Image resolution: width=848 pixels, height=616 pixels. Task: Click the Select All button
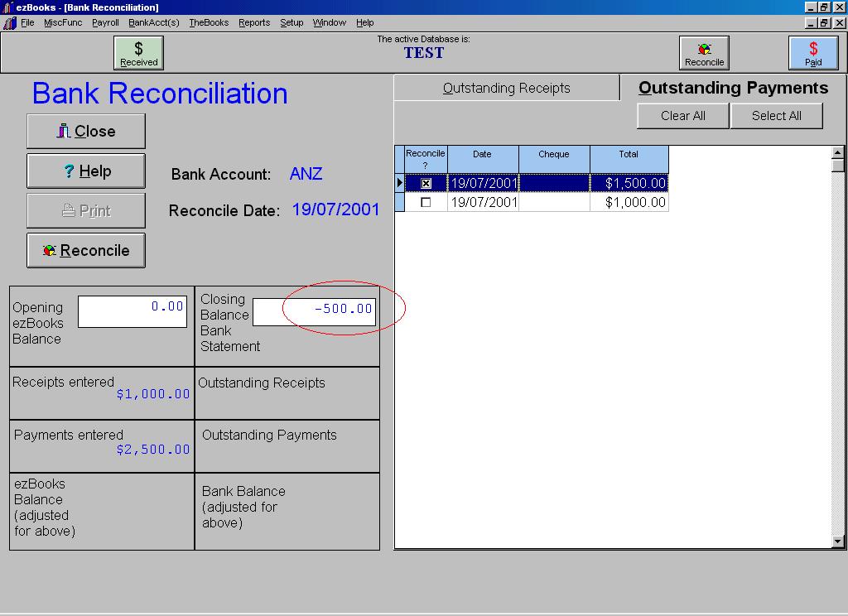pos(777,116)
